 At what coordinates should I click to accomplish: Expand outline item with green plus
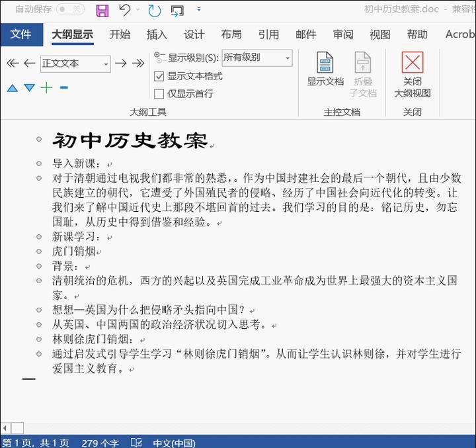point(47,87)
